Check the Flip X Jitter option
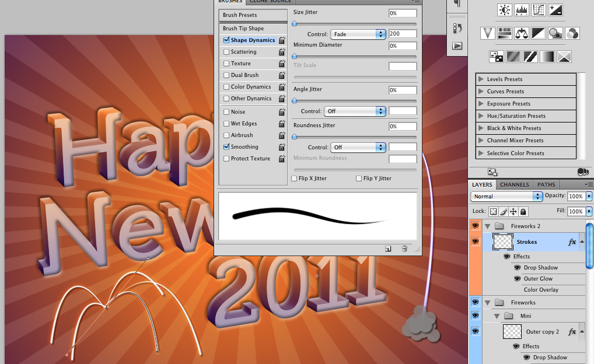This screenshot has height=364, width=594. click(294, 178)
